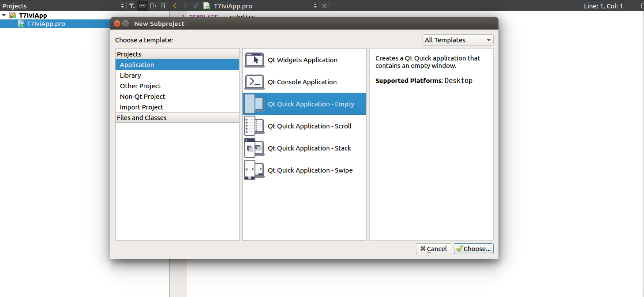
Task: Click the Qt Quick Application - Swipe icon
Action: [x=255, y=170]
